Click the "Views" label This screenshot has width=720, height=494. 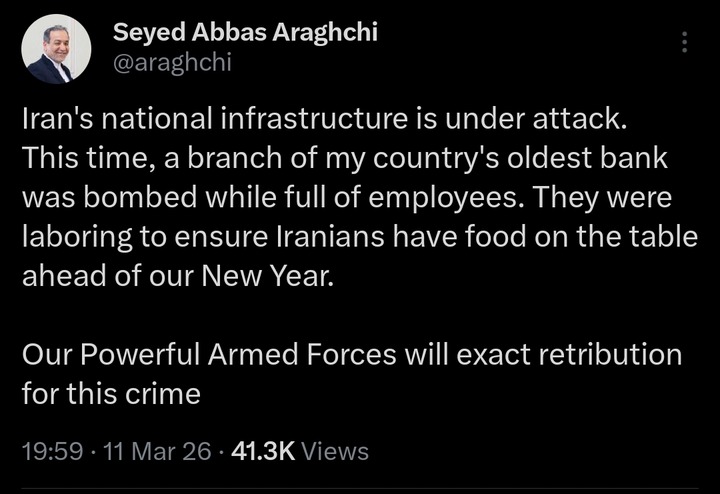pyautogui.click(x=335, y=452)
